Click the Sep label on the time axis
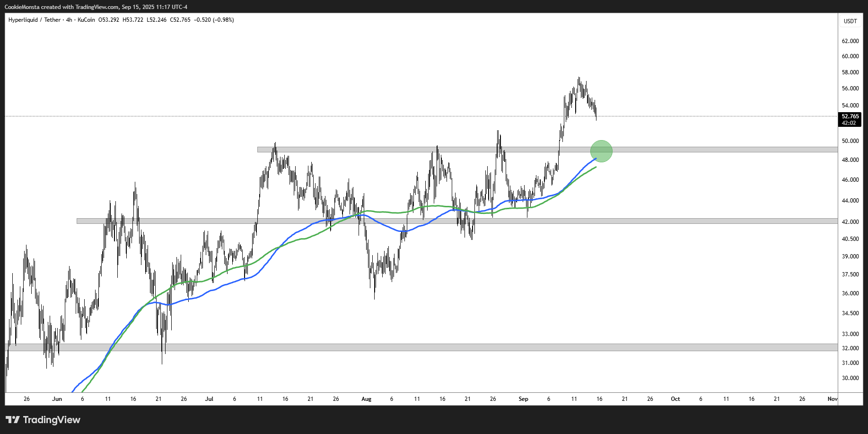Screen dimensions: 868x434 pyautogui.click(x=523, y=399)
